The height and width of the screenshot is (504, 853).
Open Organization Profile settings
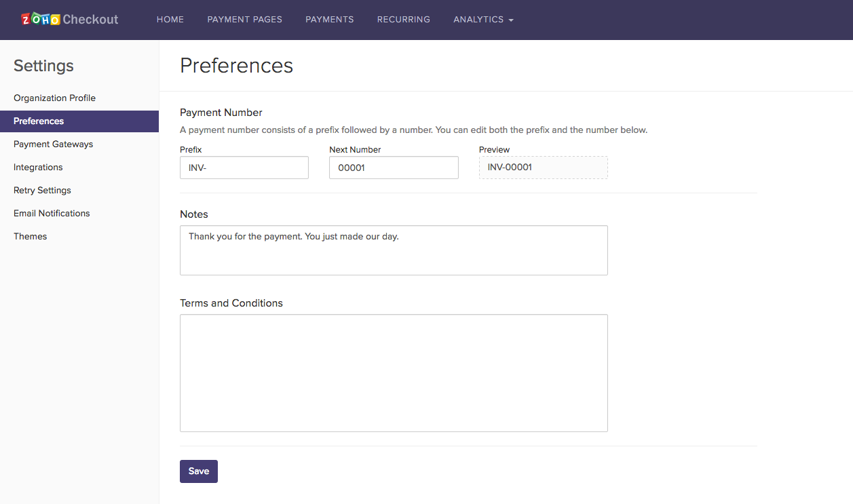tap(54, 98)
